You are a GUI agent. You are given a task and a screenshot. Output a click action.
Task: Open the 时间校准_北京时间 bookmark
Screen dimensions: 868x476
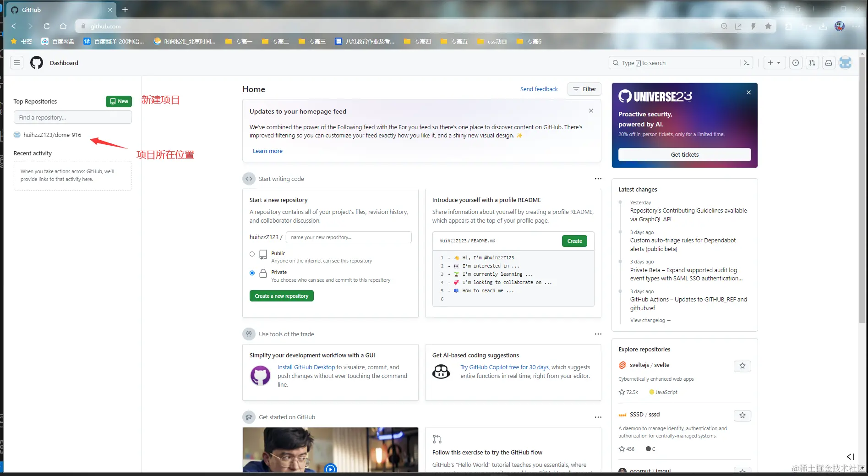click(x=185, y=41)
